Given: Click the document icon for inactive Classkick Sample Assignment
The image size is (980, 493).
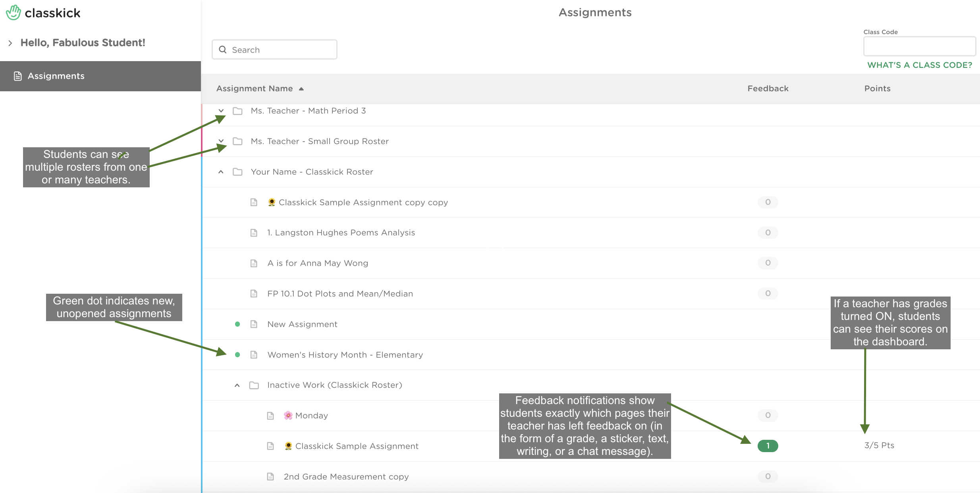Looking at the screenshot, I should [270, 446].
